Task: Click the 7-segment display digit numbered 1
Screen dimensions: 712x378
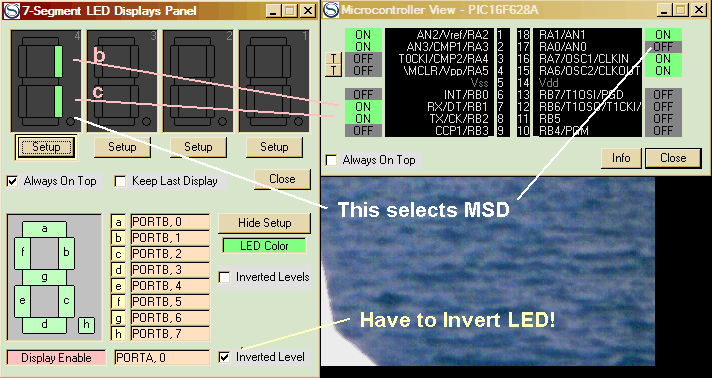Action: [x=274, y=81]
